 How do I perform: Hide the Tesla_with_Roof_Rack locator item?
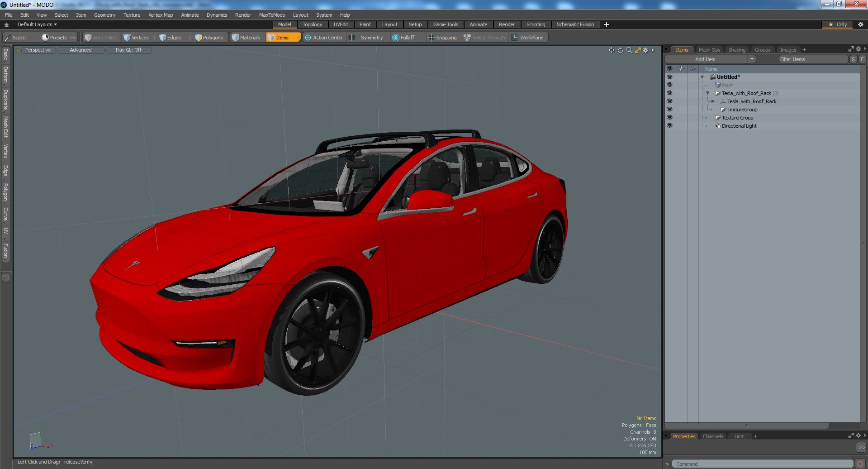[x=669, y=101]
